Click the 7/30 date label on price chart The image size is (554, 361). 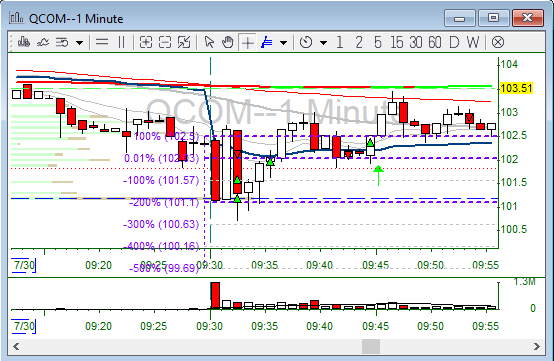pos(24,265)
